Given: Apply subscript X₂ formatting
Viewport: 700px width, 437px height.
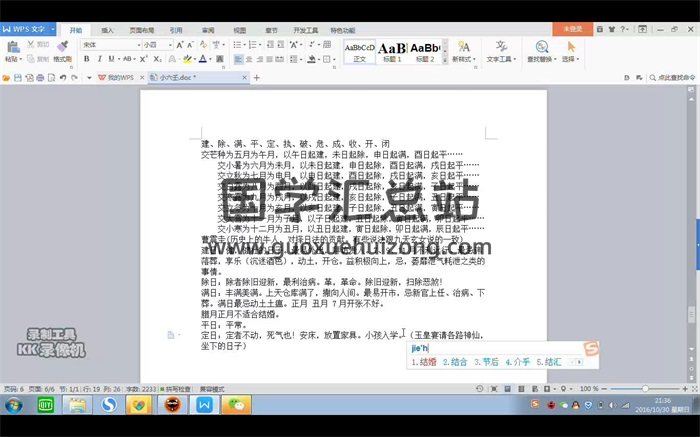Looking at the screenshot, I should click(x=158, y=59).
